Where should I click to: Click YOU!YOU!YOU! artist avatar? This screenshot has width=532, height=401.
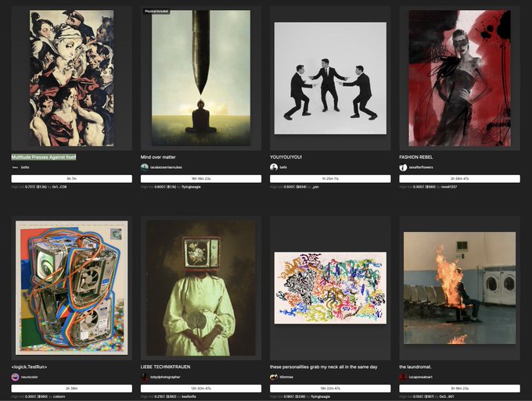[274, 167]
